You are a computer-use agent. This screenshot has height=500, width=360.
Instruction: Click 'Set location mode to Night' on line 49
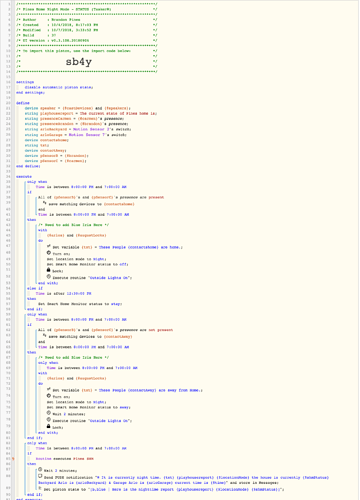77,259
